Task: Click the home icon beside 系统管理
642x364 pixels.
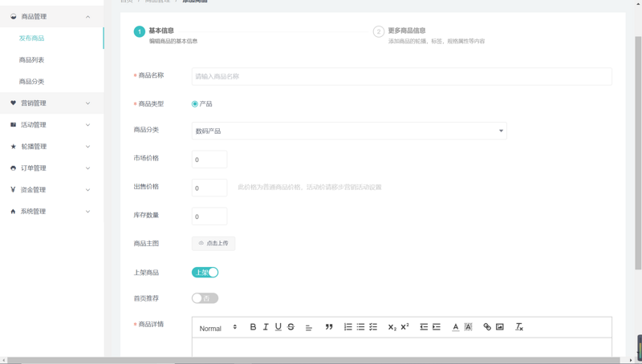Action: pyautogui.click(x=13, y=212)
